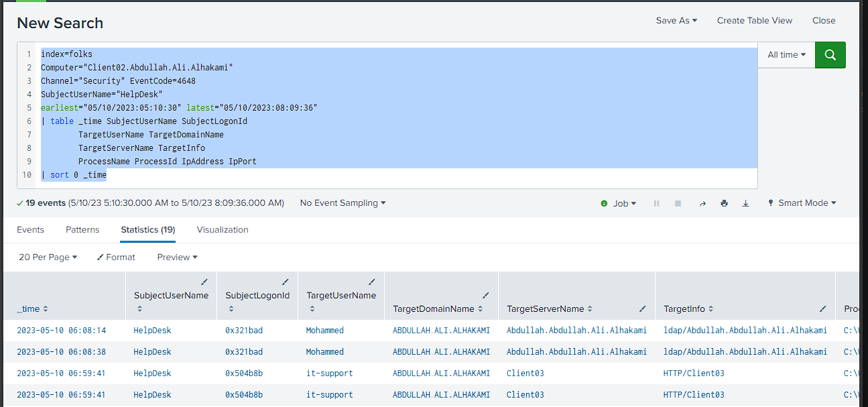Click inside the search query editor
This screenshot has height=407, width=868.
tap(398, 115)
